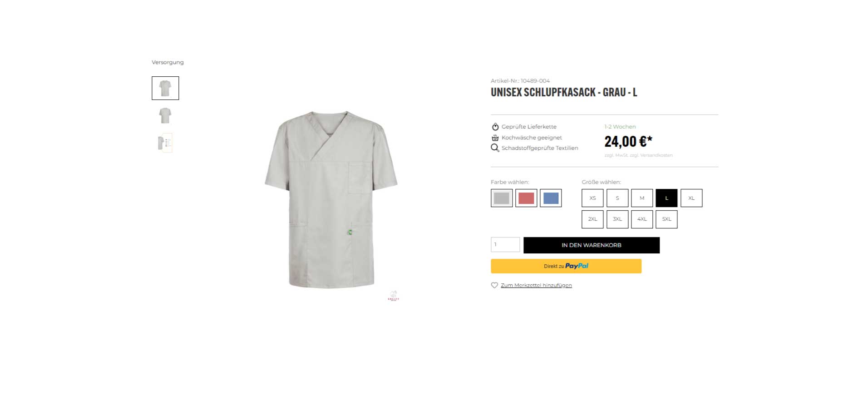Select size XS
Image resolution: width=868 pixels, height=410 pixels.
pyautogui.click(x=592, y=198)
